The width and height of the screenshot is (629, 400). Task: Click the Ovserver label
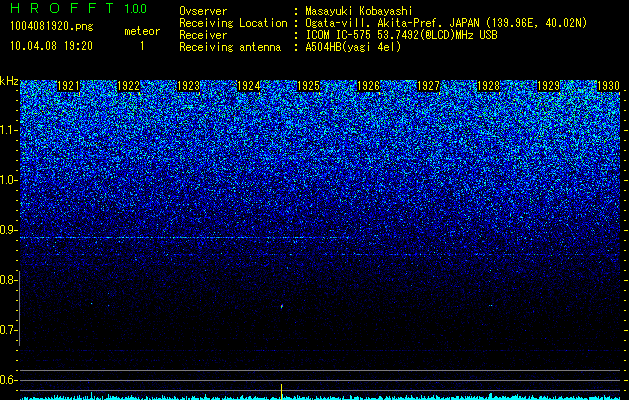(203, 11)
